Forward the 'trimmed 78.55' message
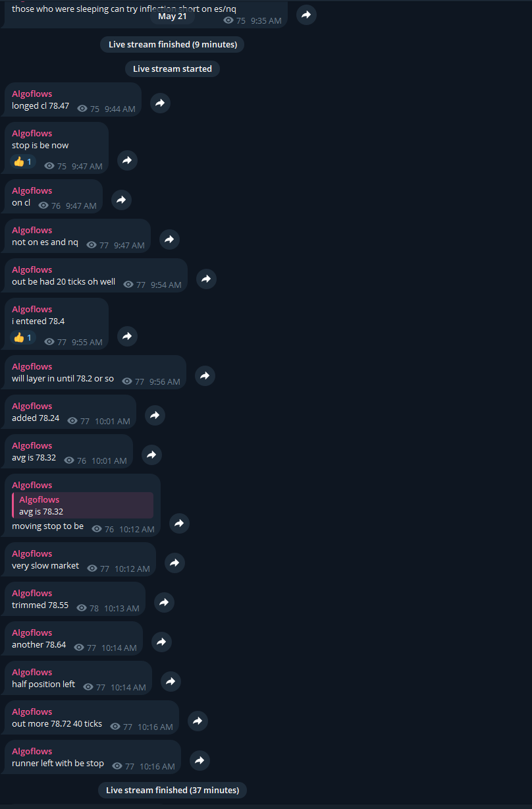 [164, 602]
